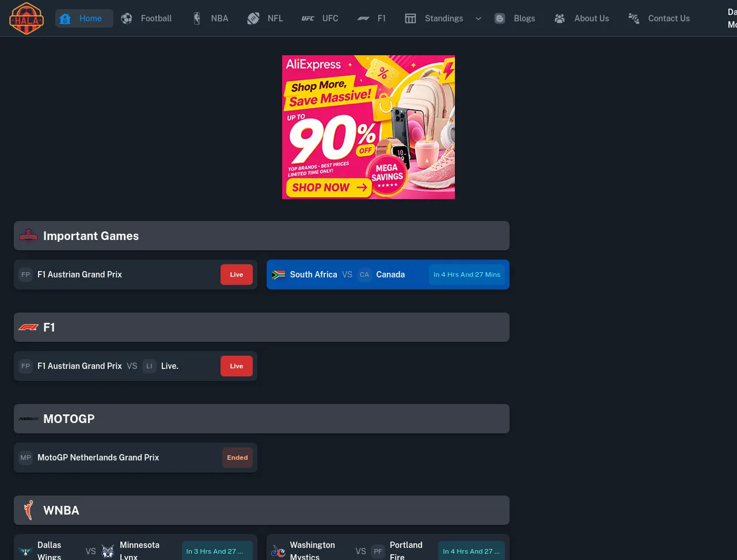Click MotoGP Netherlands Grand Prix text
The width and height of the screenshot is (737, 560).
click(x=98, y=458)
